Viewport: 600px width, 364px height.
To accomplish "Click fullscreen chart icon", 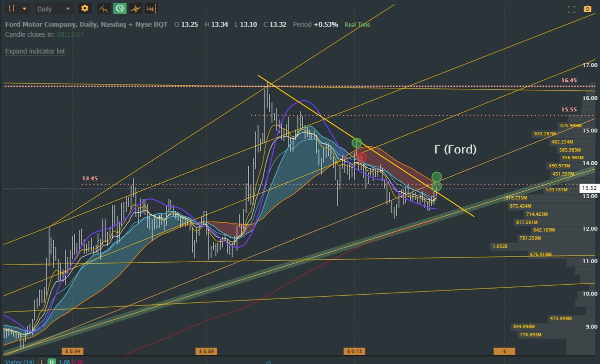I will [572, 9].
